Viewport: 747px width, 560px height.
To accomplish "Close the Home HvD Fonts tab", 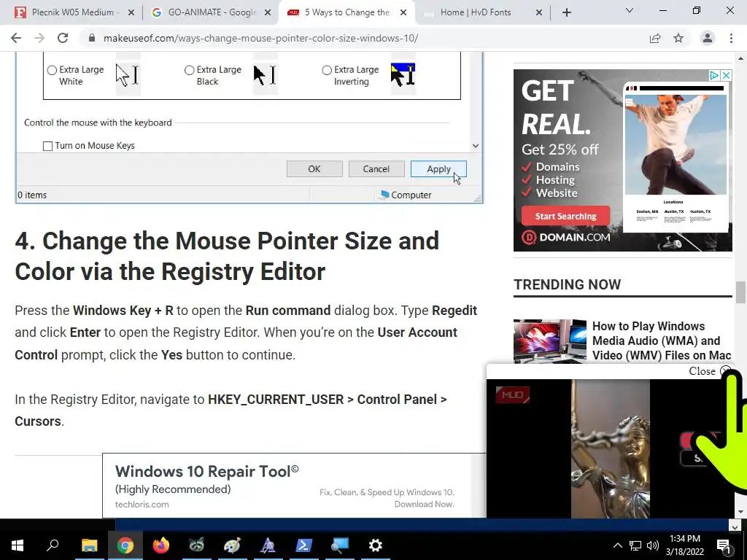I will pyautogui.click(x=539, y=12).
